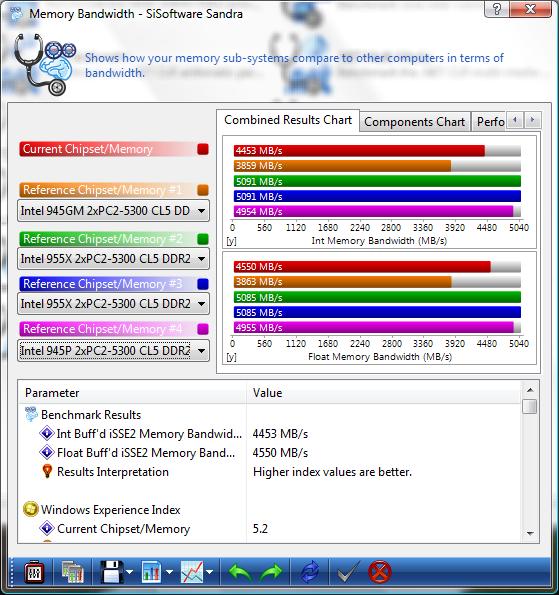Viewport: 559px width, 595px height.
Task: Toggle Reference Chipset/Memory #1 orange indicator
Action: [x=203, y=190]
